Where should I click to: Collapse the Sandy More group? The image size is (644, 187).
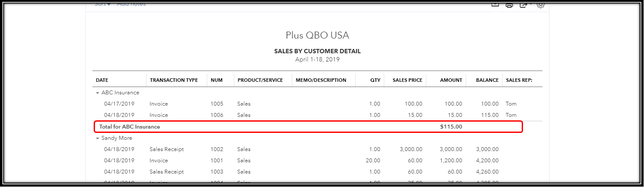[x=98, y=138]
